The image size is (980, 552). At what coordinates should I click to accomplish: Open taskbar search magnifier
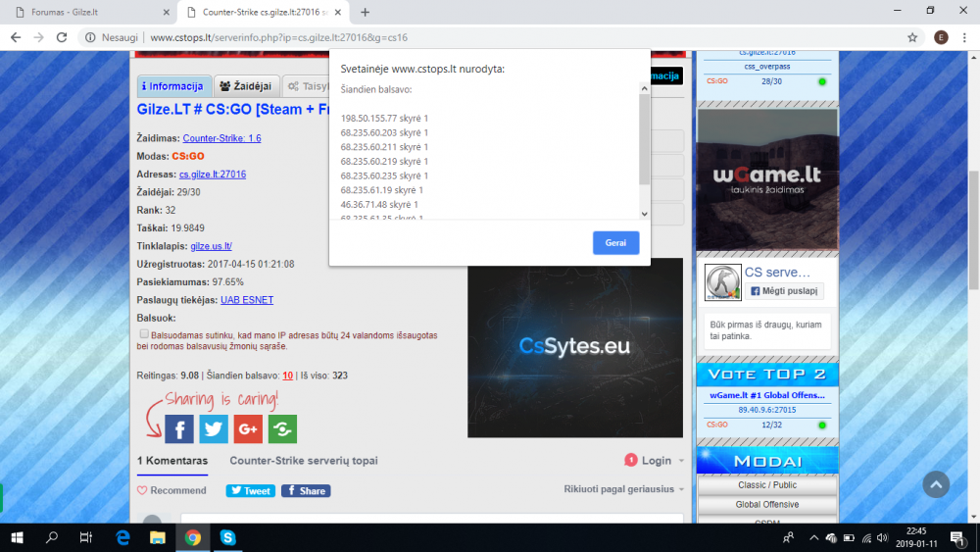click(52, 537)
